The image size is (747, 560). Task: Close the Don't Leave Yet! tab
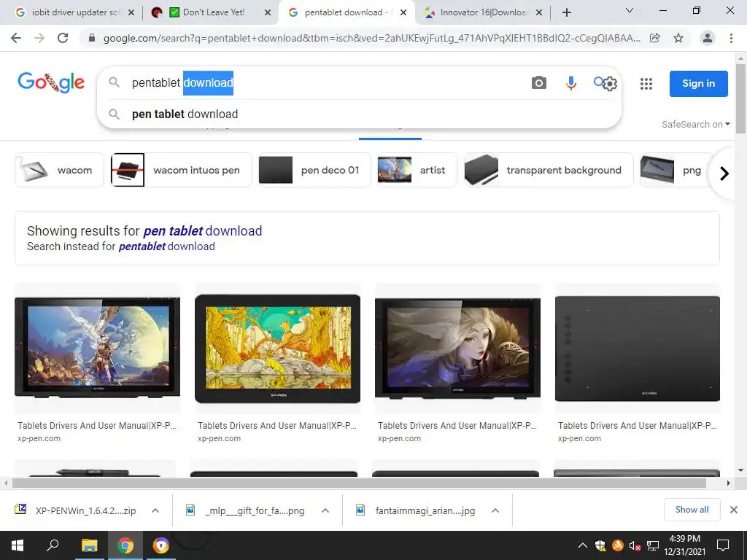click(x=268, y=12)
